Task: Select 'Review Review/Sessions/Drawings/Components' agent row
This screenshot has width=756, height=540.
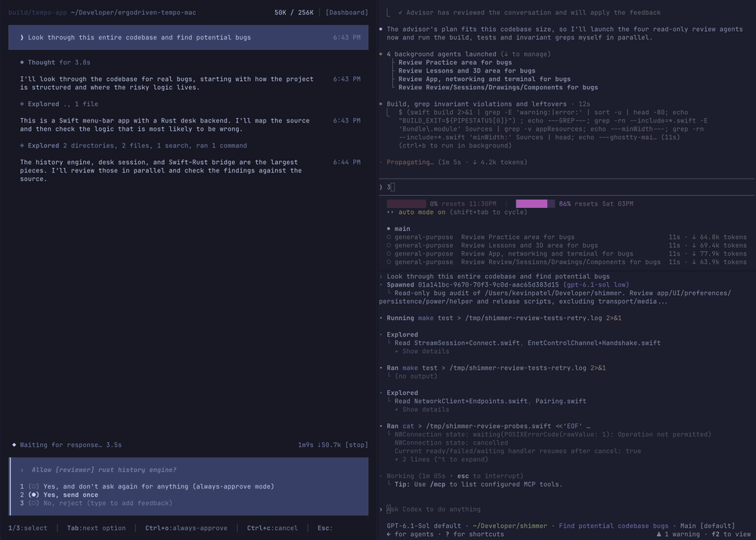Action: (x=567, y=262)
